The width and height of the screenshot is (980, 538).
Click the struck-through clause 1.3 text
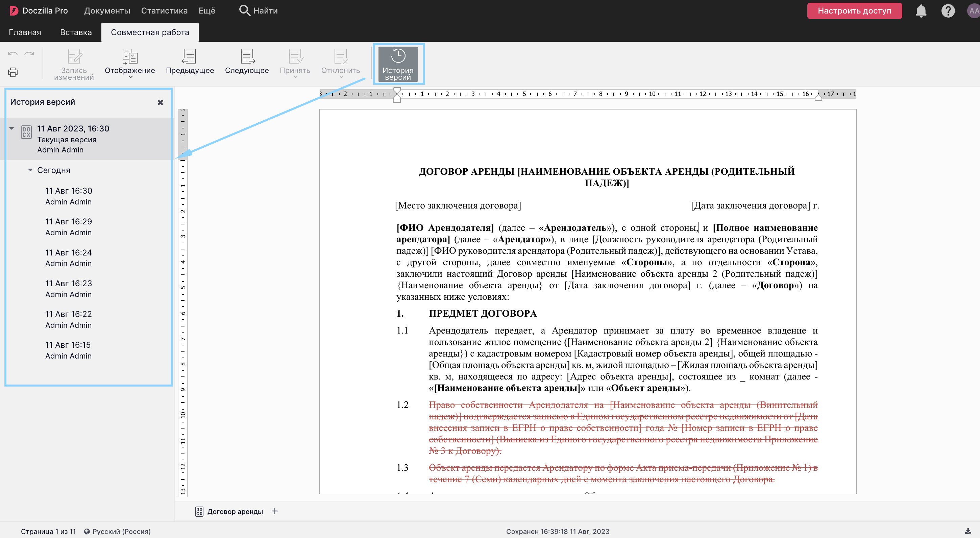pos(623,473)
